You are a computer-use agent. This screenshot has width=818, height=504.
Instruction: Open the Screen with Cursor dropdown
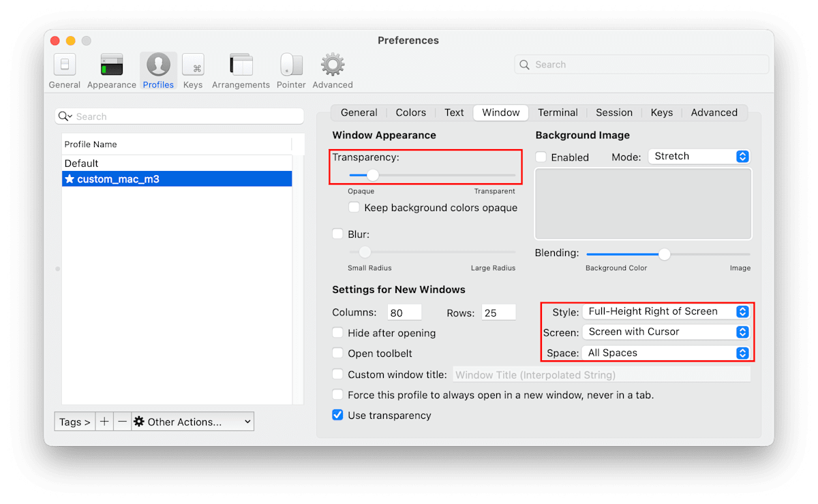click(666, 332)
